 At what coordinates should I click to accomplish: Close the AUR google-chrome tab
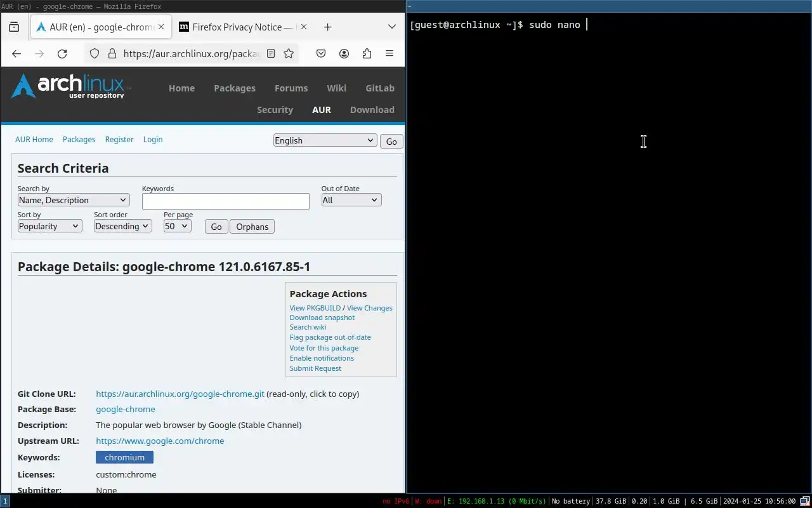161,27
